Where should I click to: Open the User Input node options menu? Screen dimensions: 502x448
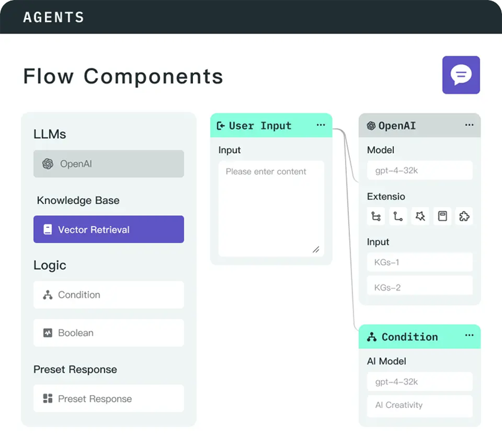[320, 125]
